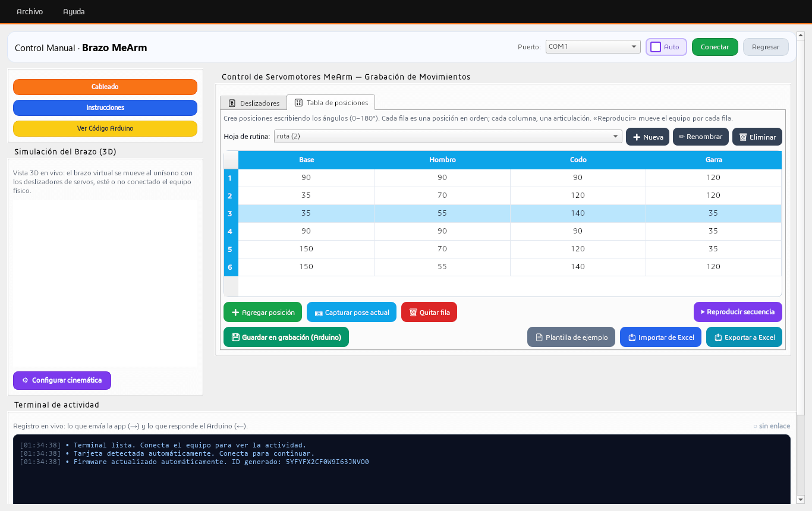
Task: Click the "Firmware actualizado automáticamente" log line
Action: [x=194, y=462]
